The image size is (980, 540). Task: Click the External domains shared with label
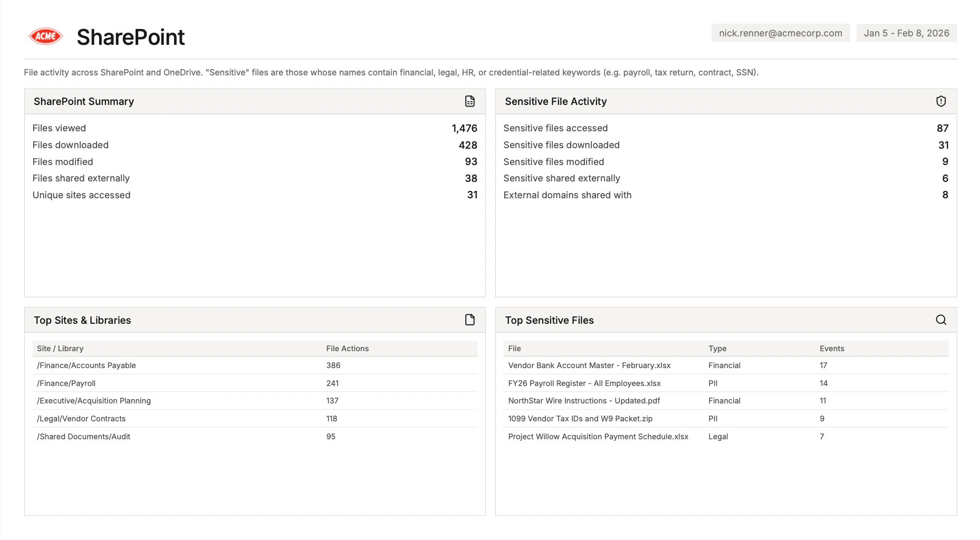click(567, 195)
